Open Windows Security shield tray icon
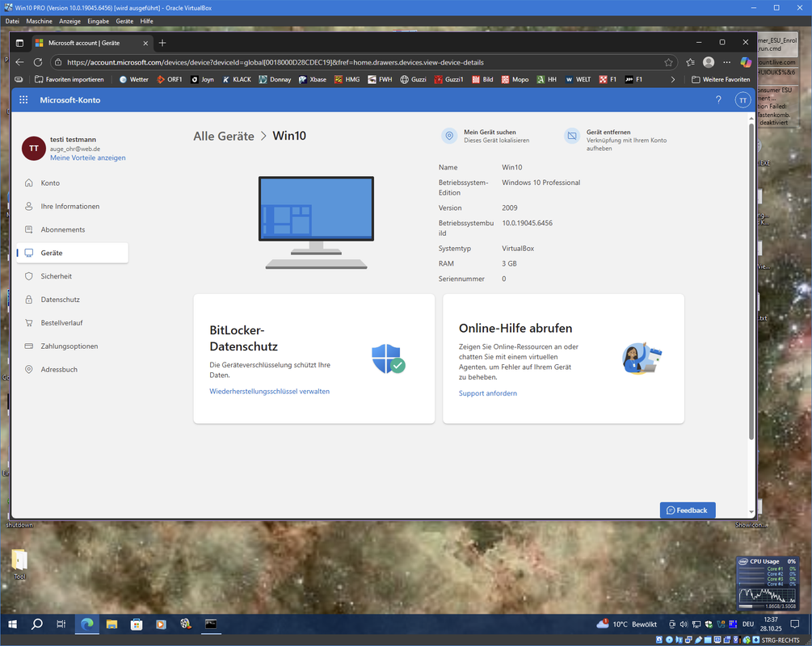 [709, 624]
